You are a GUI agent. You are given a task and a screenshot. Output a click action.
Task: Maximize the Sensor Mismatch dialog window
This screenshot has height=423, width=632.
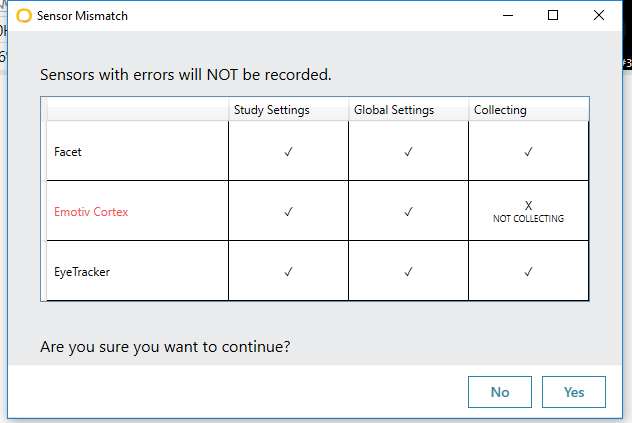click(553, 15)
